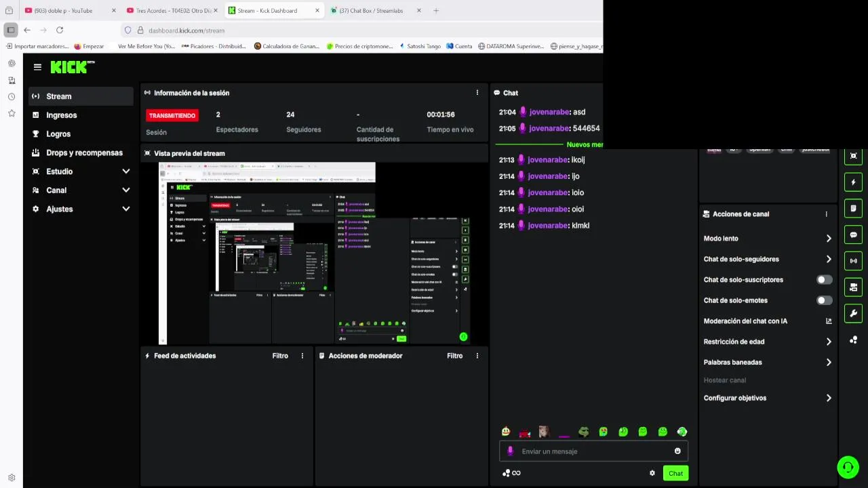This screenshot has width=868, height=488.
Task: Expand the Canal sidebar section
Action: coord(126,190)
